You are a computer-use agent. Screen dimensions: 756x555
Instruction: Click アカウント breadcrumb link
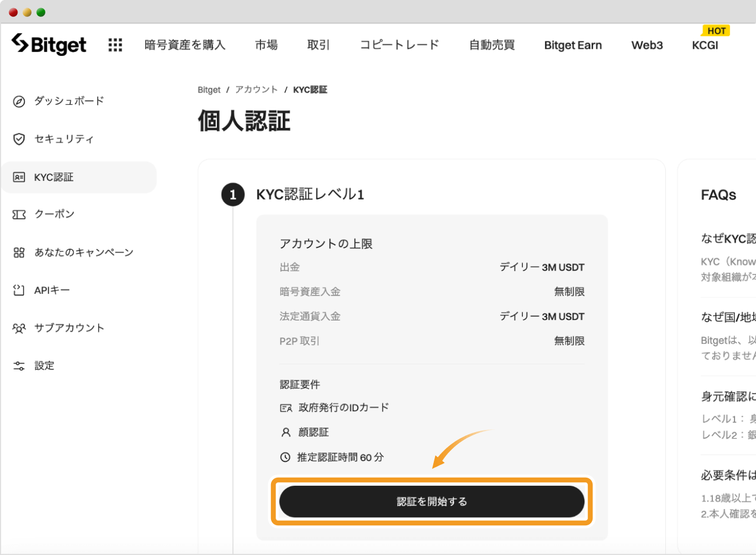(x=256, y=90)
